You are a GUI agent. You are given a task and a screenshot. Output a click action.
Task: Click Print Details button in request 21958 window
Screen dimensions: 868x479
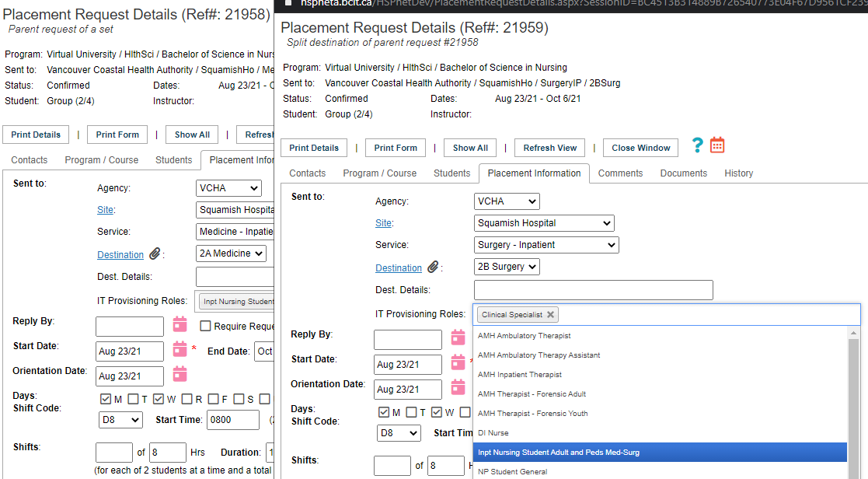pyautogui.click(x=36, y=135)
